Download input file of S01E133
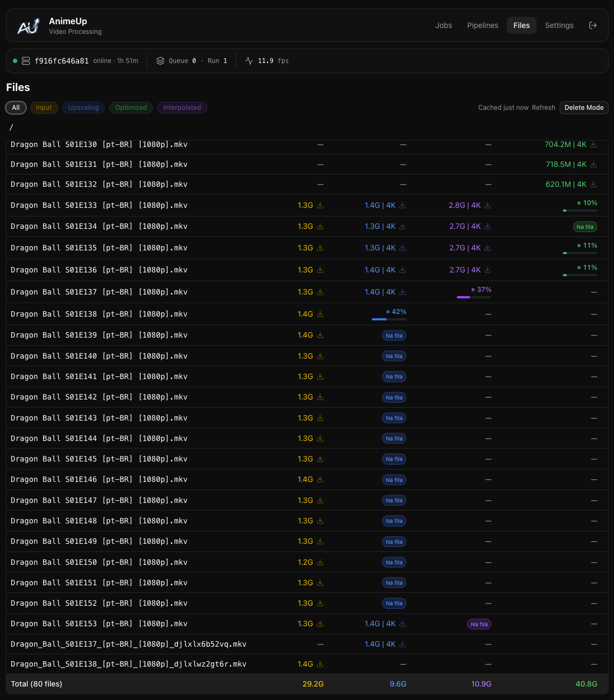 (320, 205)
